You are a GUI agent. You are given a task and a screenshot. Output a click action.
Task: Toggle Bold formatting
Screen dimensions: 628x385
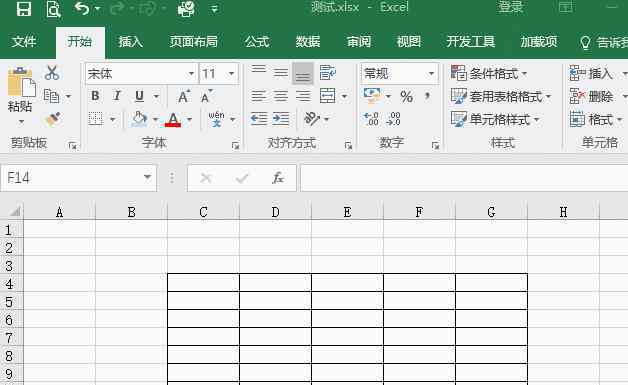point(95,96)
